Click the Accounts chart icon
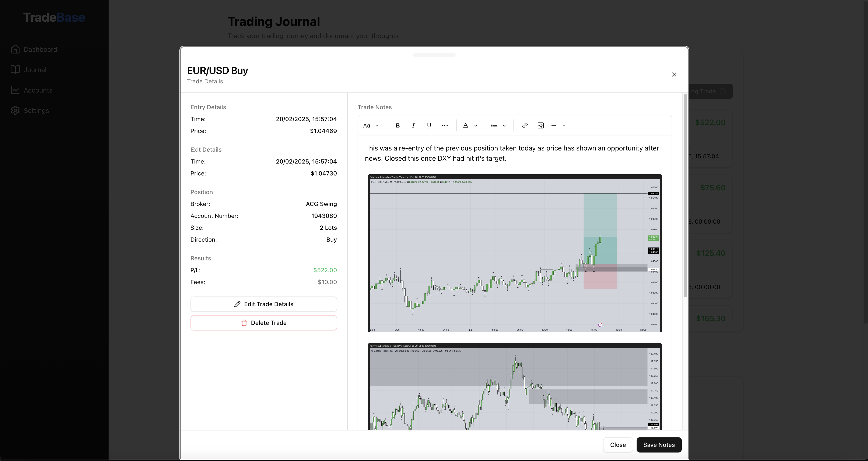This screenshot has width=868, height=461. pyautogui.click(x=15, y=90)
